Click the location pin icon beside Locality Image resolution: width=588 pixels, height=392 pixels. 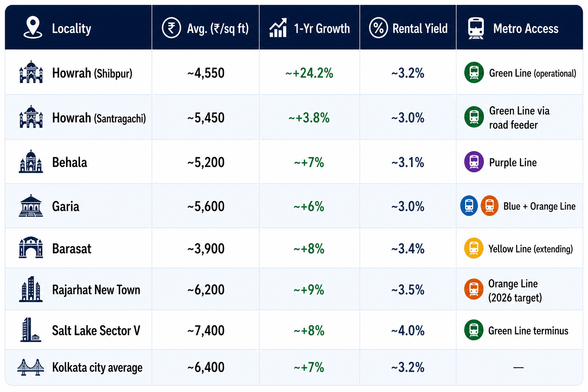pos(33,28)
